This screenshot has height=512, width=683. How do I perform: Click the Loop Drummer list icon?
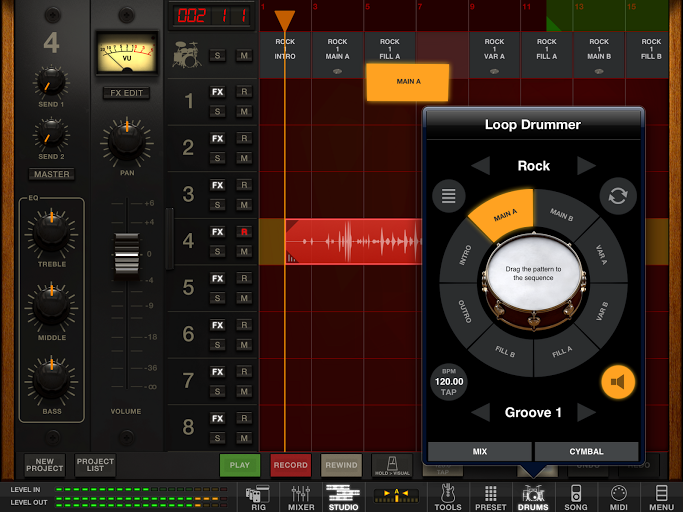[x=449, y=196]
